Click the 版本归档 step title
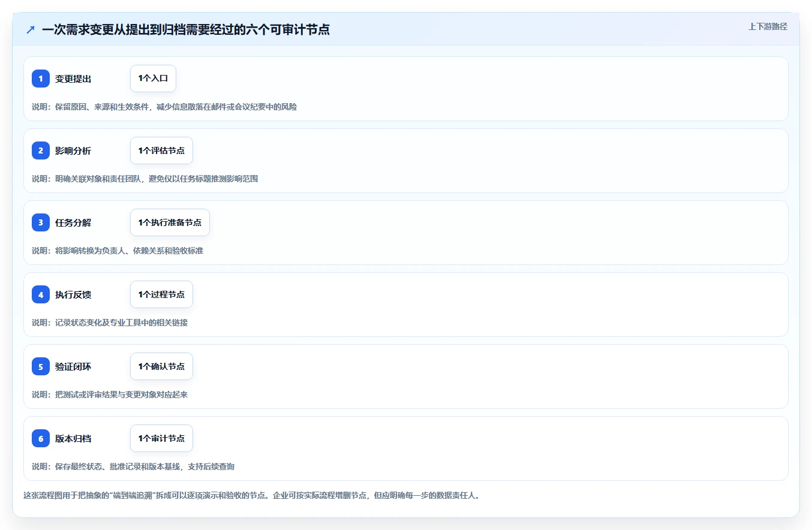Image resolution: width=812 pixels, height=530 pixels. click(73, 438)
